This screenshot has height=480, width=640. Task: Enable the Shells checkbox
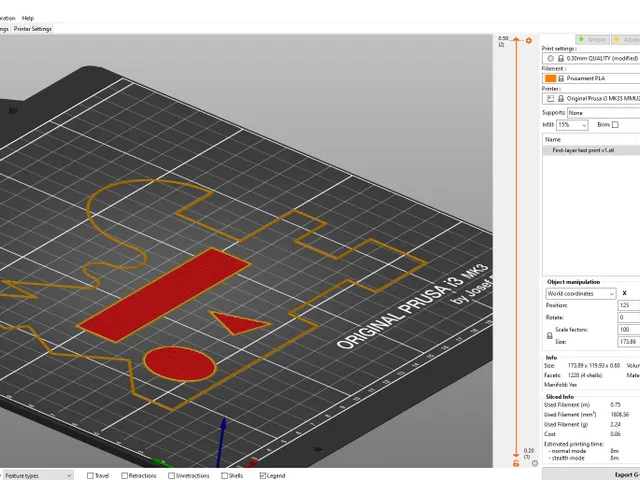pyautogui.click(x=224, y=476)
